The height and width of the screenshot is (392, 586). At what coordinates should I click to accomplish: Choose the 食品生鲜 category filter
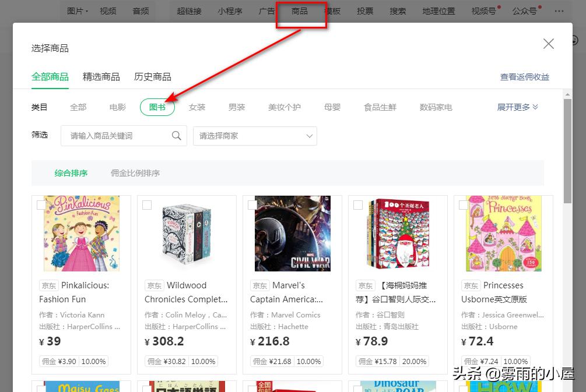(x=380, y=107)
